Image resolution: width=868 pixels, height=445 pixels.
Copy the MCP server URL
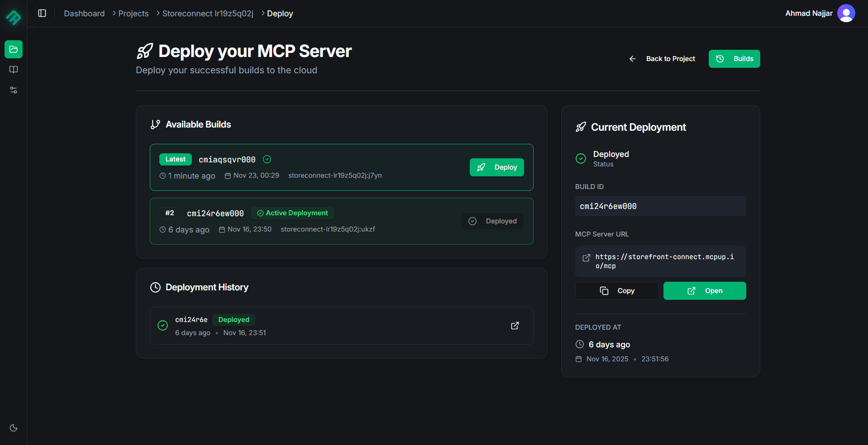click(616, 290)
